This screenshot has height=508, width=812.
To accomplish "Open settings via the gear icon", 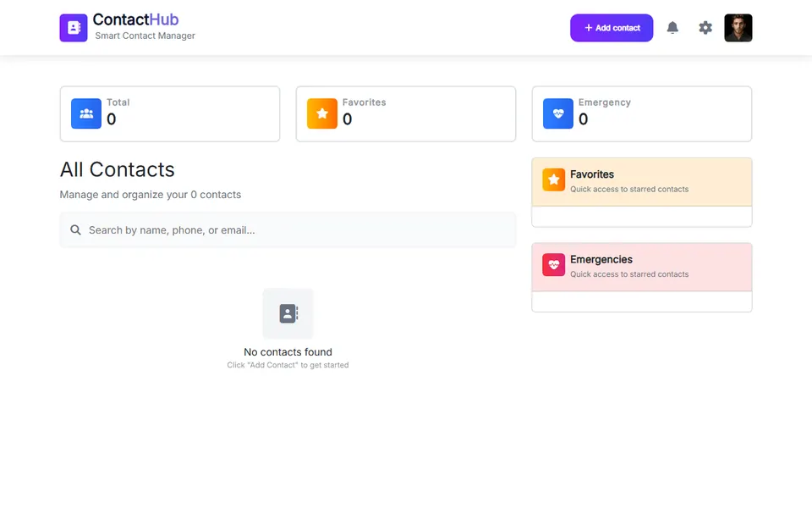I will click(x=705, y=27).
